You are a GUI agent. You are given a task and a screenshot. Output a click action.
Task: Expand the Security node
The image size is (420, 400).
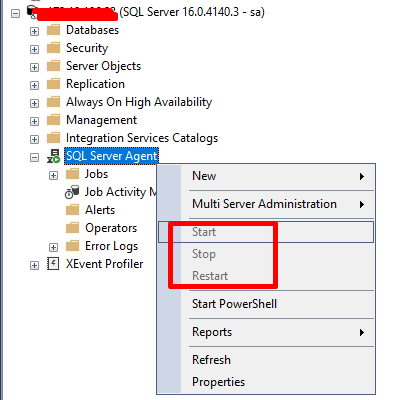coord(34,49)
